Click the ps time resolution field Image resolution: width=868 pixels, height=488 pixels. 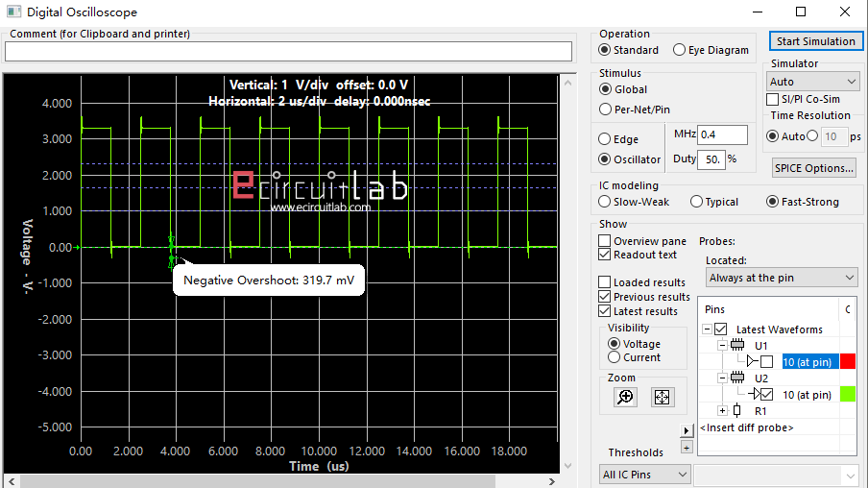833,136
